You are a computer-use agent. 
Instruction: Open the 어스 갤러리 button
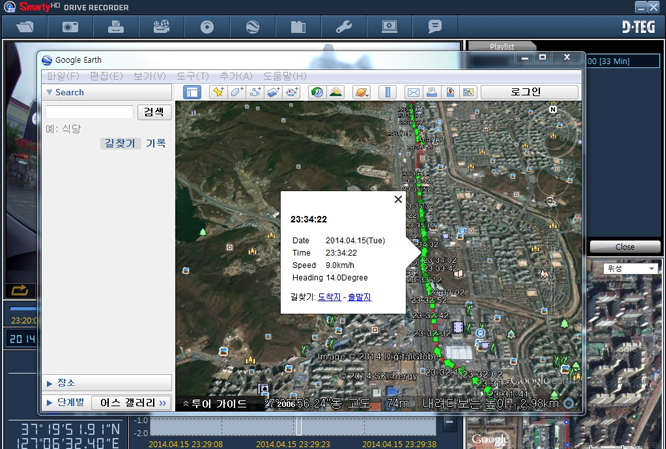coord(132,402)
